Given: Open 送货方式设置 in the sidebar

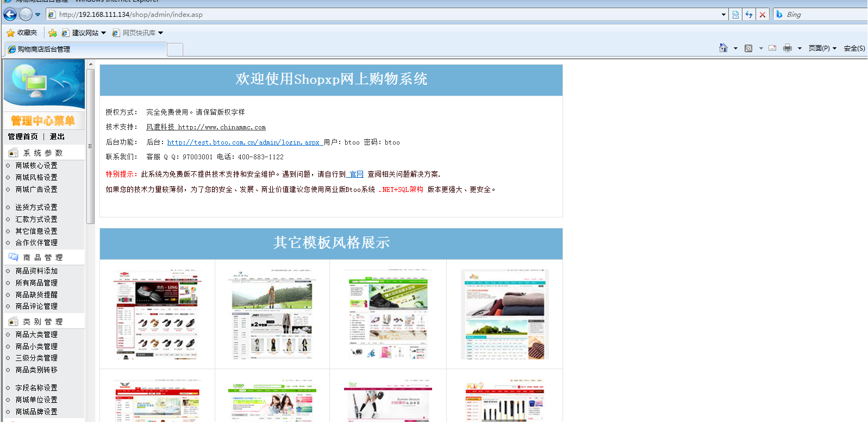Looking at the screenshot, I should coord(36,207).
